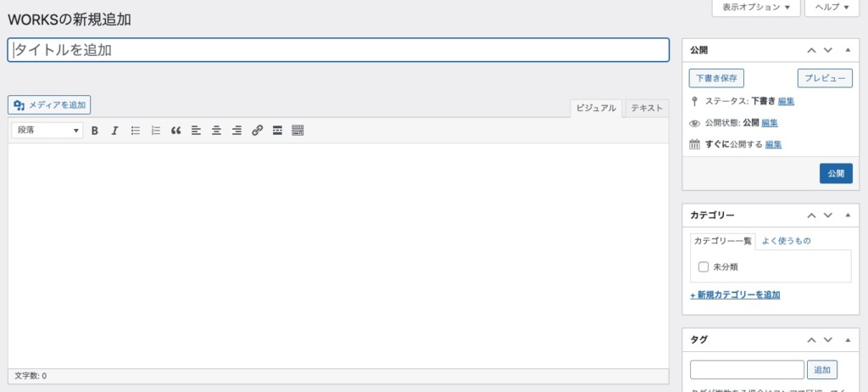Check the 未分類 category checkbox

(x=704, y=267)
